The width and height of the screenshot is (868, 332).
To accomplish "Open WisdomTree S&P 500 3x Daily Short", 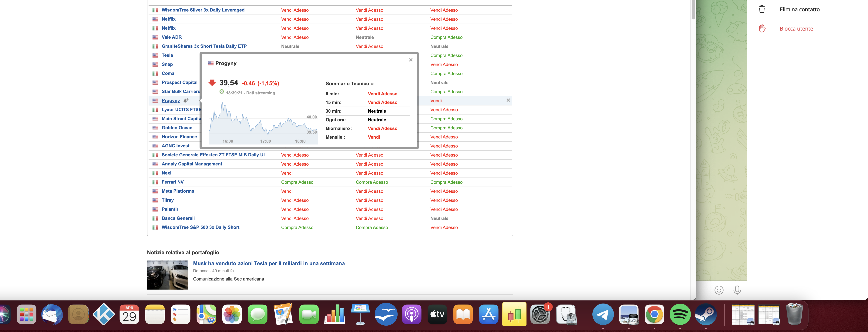I will 200,227.
